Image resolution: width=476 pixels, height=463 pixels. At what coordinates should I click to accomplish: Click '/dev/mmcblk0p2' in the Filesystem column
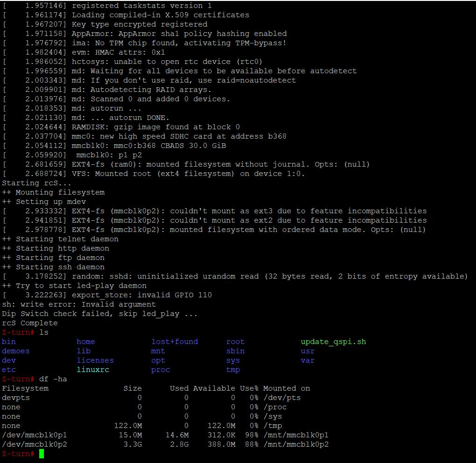pyautogui.click(x=34, y=444)
